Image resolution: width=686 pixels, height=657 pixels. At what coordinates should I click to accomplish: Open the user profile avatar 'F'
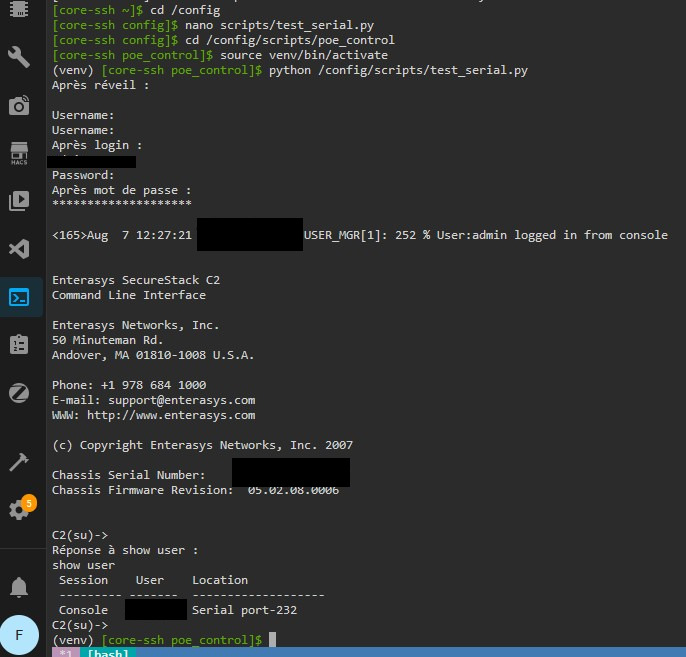(x=19, y=634)
